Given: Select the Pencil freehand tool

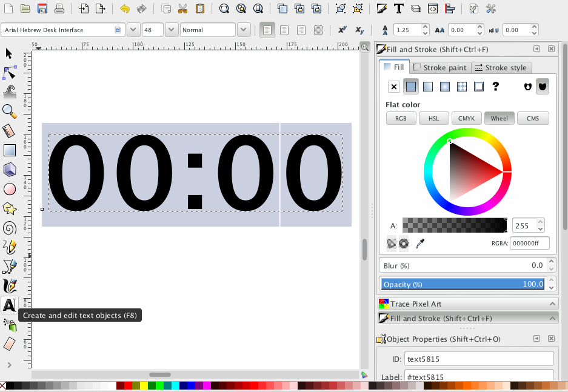Looking at the screenshot, I should click(x=10, y=247).
